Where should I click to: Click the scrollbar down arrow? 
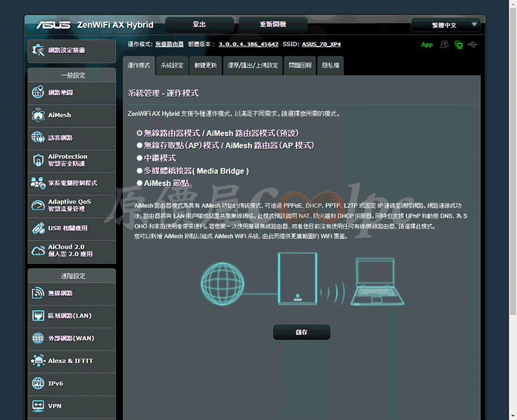pos(513,416)
